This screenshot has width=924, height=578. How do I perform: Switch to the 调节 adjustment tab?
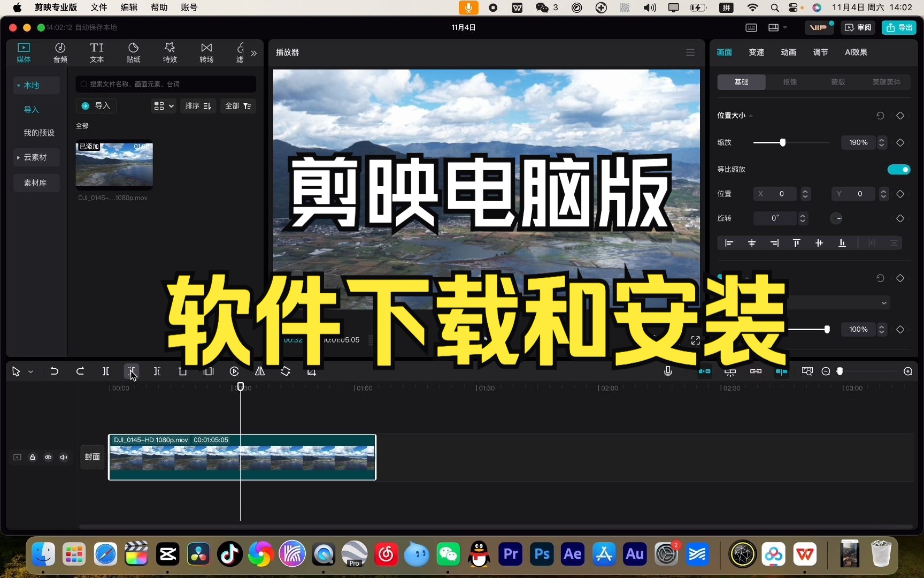[820, 52]
